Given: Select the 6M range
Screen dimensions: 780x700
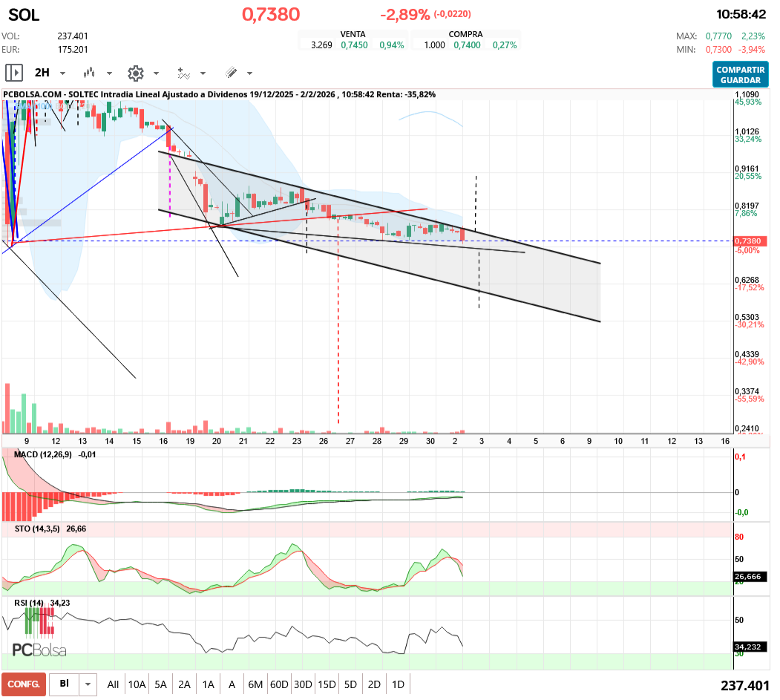Looking at the screenshot, I should [x=255, y=684].
